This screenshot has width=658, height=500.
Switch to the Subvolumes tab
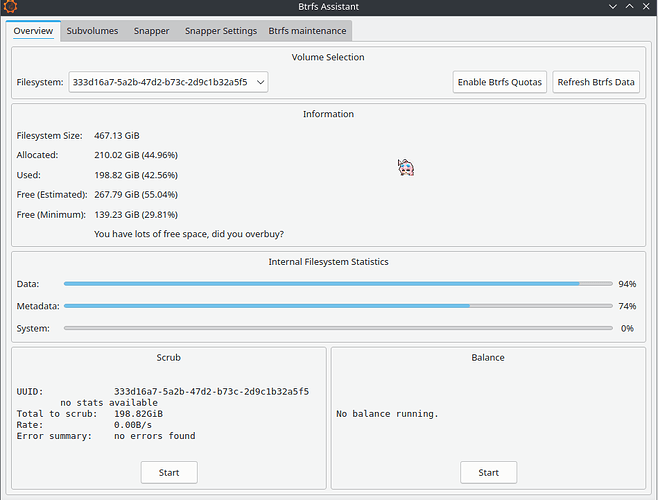click(92, 31)
